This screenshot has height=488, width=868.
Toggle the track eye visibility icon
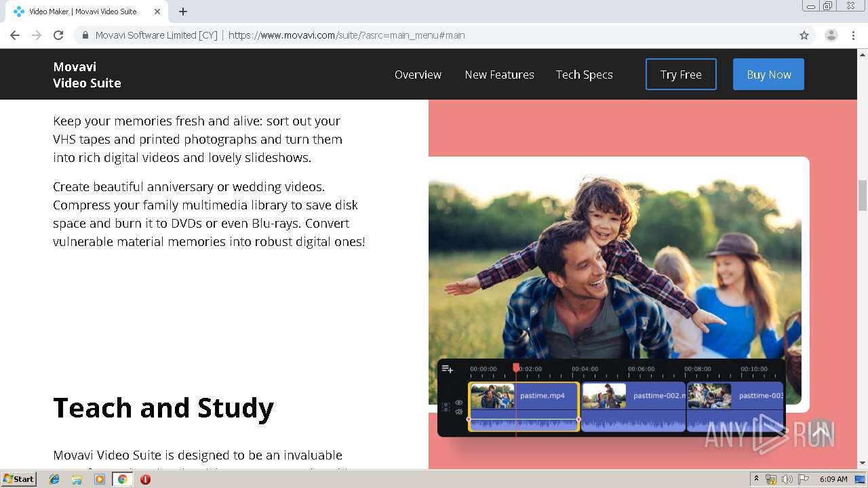[459, 403]
